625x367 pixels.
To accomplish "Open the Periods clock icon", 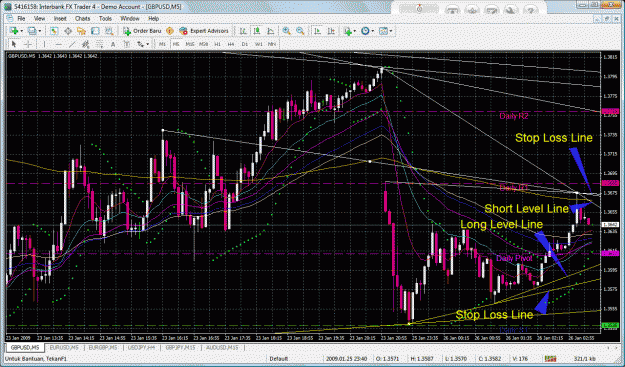I will pos(365,31).
